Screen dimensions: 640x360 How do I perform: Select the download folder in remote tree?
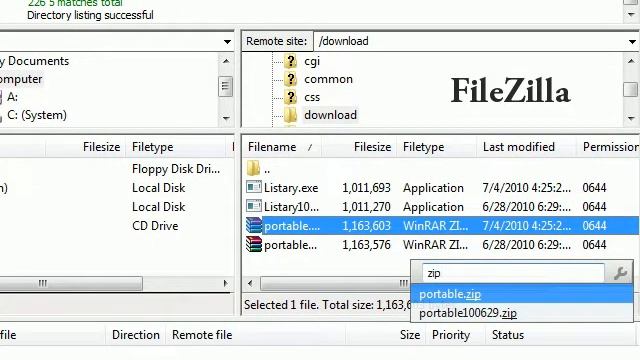[x=330, y=115]
